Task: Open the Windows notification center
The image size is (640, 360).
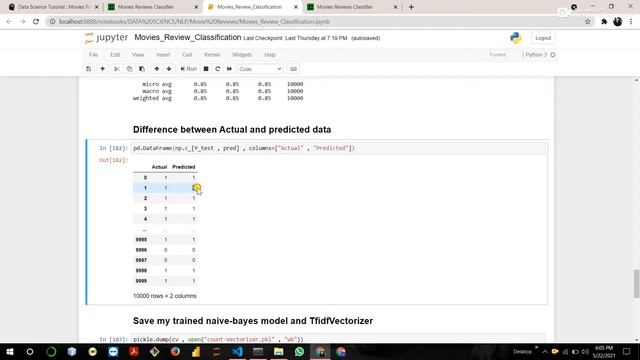Action: click(x=627, y=351)
